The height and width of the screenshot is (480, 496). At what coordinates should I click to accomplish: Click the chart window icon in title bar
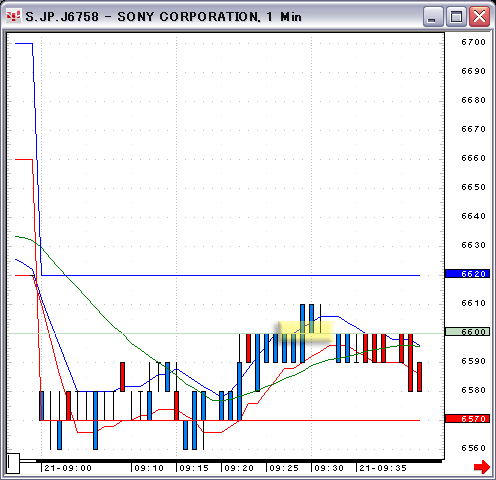13,16
